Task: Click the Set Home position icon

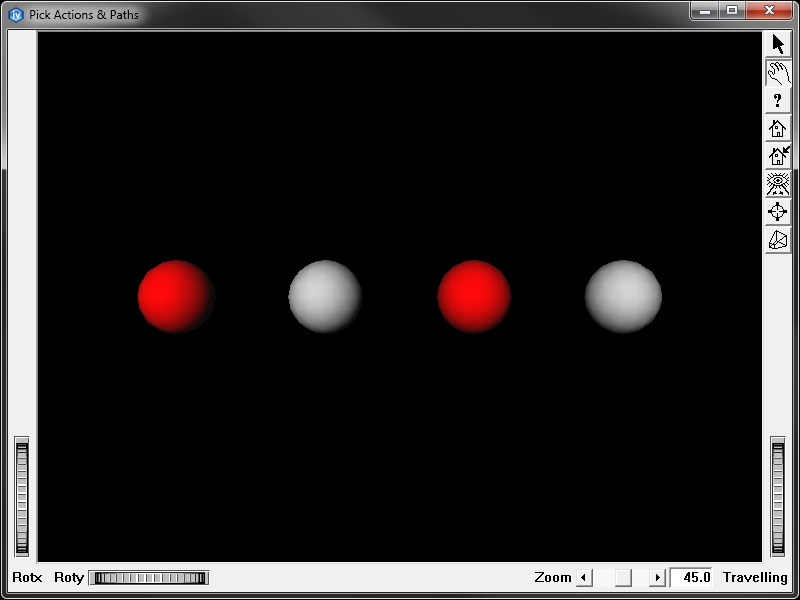Action: point(778,156)
